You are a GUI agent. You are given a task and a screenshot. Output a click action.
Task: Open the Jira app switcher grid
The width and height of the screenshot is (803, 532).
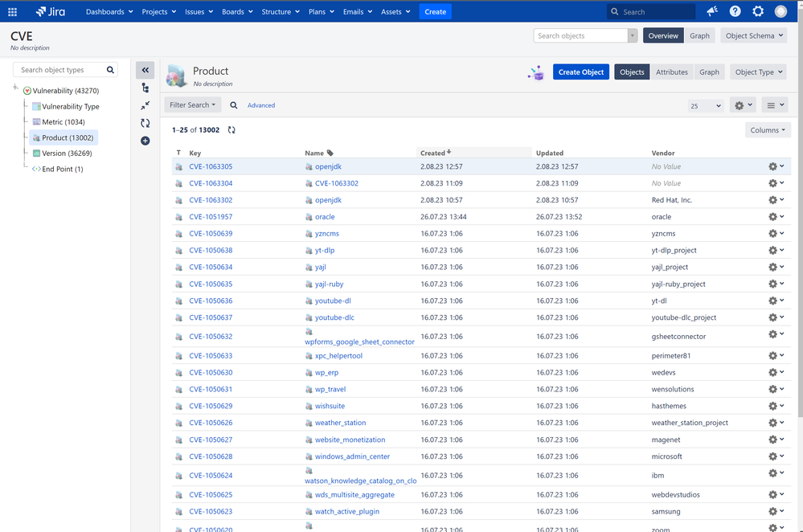click(x=12, y=12)
